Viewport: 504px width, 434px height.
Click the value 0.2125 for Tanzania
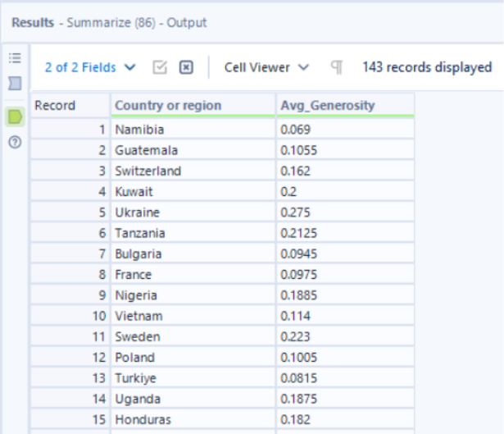click(345, 233)
